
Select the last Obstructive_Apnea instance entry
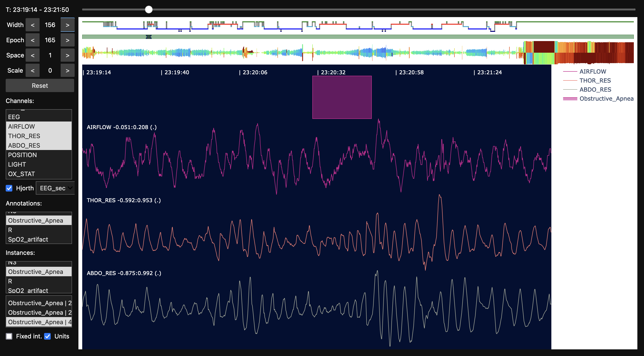tap(39, 322)
